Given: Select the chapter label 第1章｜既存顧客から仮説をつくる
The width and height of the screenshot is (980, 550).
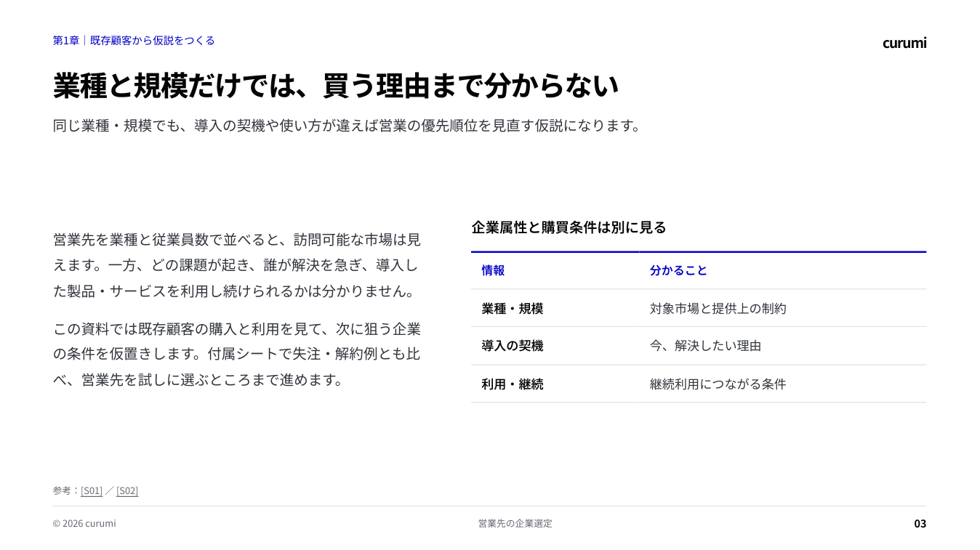Looking at the screenshot, I should pos(134,41).
